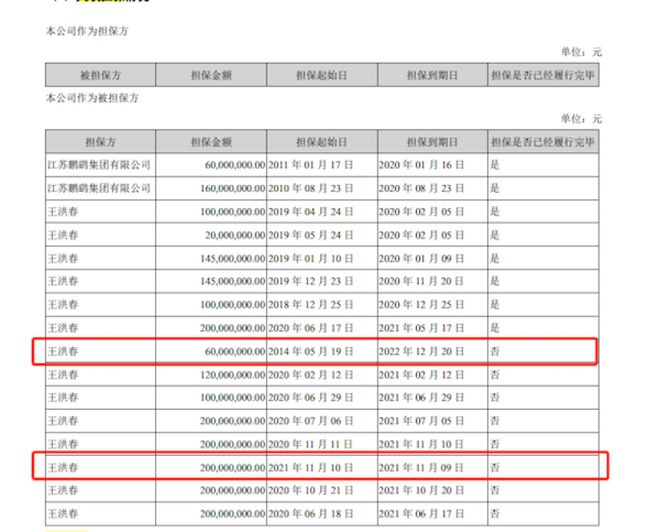Viewport: 660px width, 532px height.
Task: Select expiry date 2021年02月12日
Action: coord(421,375)
